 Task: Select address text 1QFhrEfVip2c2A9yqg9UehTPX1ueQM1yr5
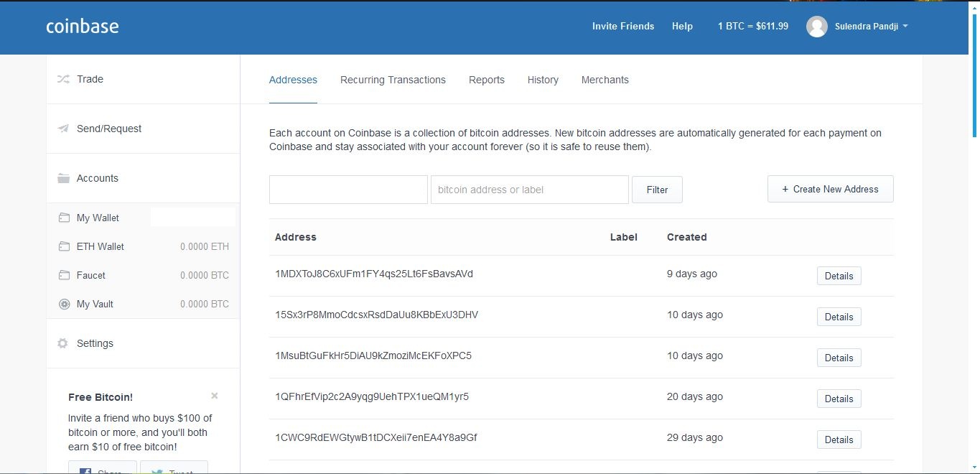372,396
